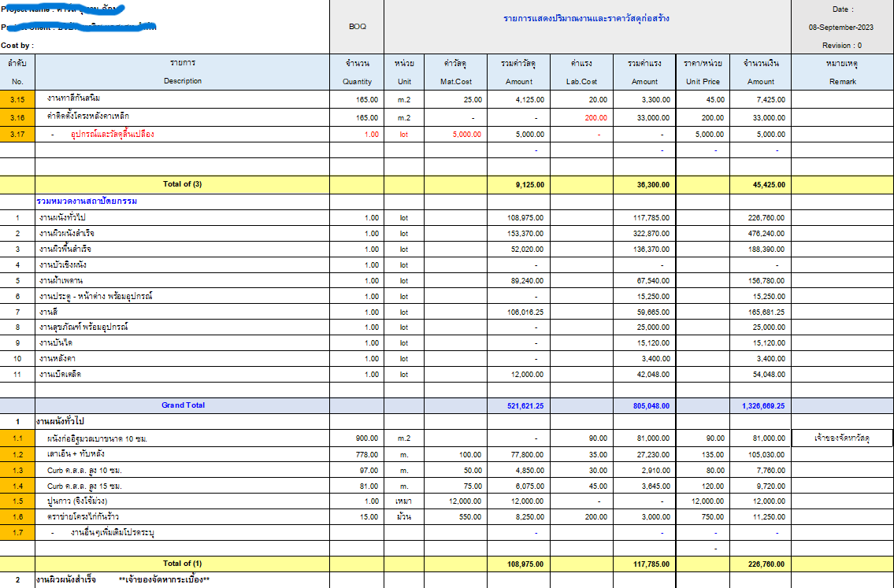The height and width of the screenshot is (588, 894).
Task: Click the "Cost by :" label
Action: (17, 46)
